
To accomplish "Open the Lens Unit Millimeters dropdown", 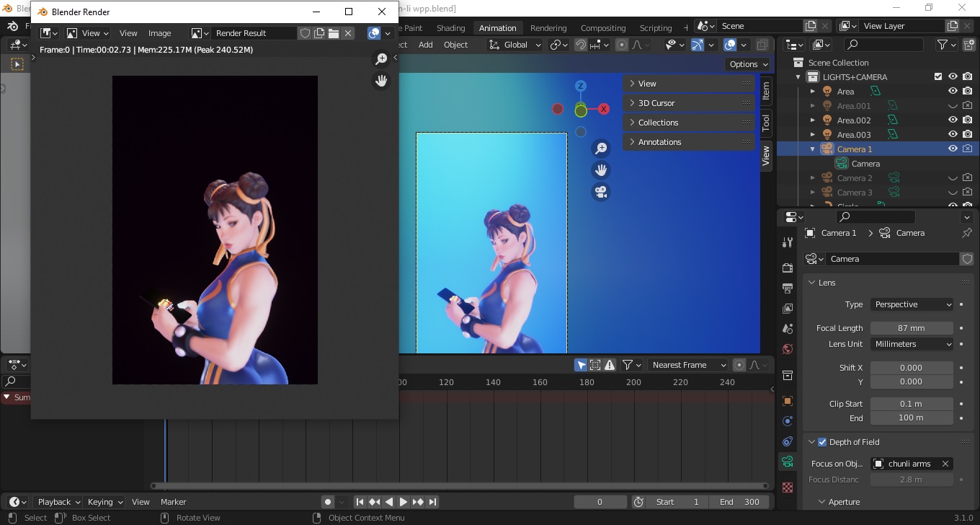I will tap(912, 344).
